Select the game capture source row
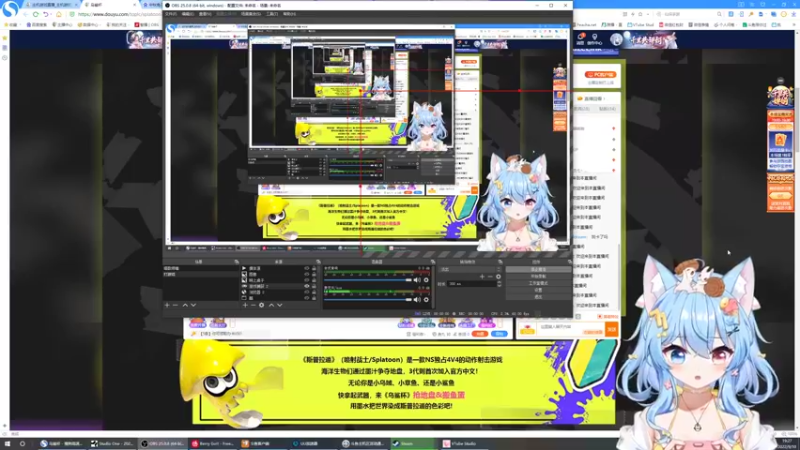 pos(279,286)
